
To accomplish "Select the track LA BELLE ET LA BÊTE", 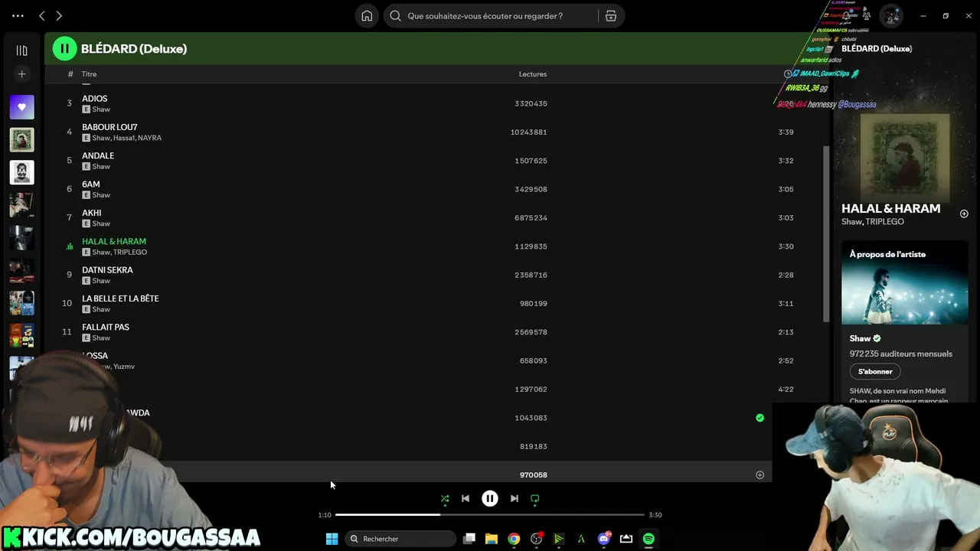I will click(120, 298).
